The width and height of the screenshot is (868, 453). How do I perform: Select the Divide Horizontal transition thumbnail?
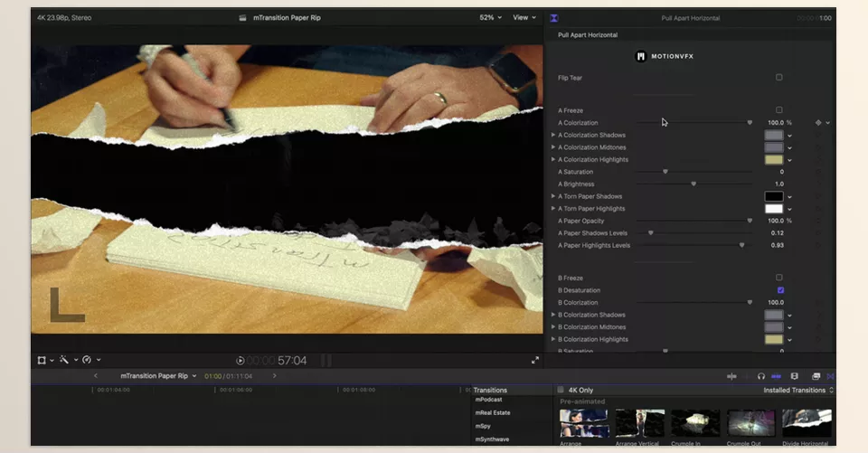(807, 423)
